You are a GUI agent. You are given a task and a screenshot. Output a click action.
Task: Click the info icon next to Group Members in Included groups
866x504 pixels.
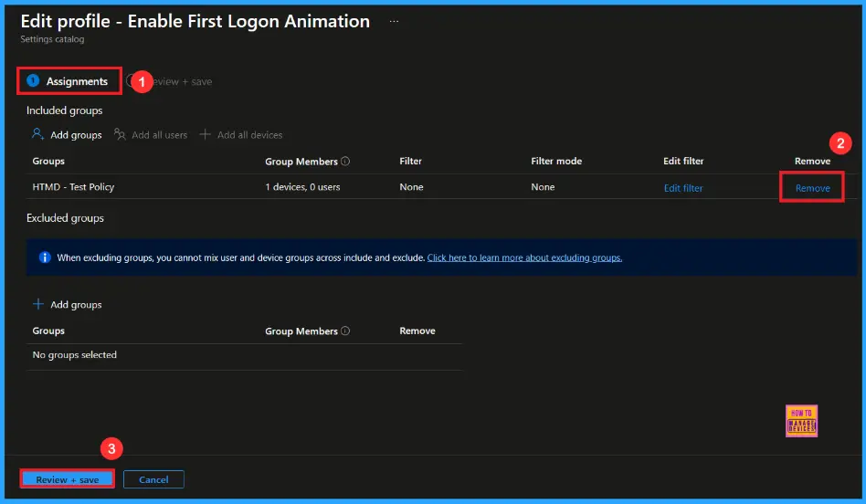[345, 162]
